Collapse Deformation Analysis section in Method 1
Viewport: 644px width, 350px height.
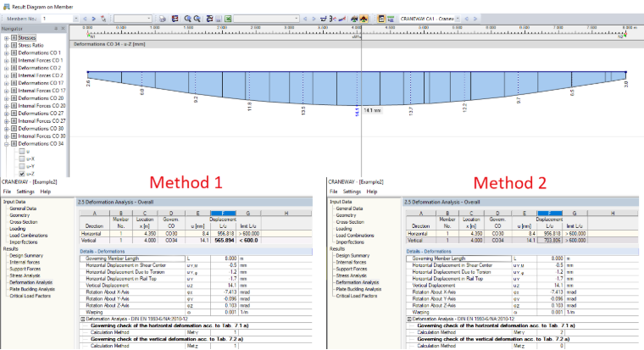click(x=82, y=319)
